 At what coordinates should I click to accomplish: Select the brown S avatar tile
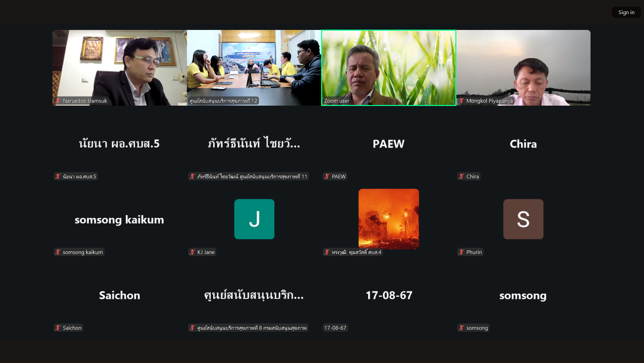click(x=523, y=219)
